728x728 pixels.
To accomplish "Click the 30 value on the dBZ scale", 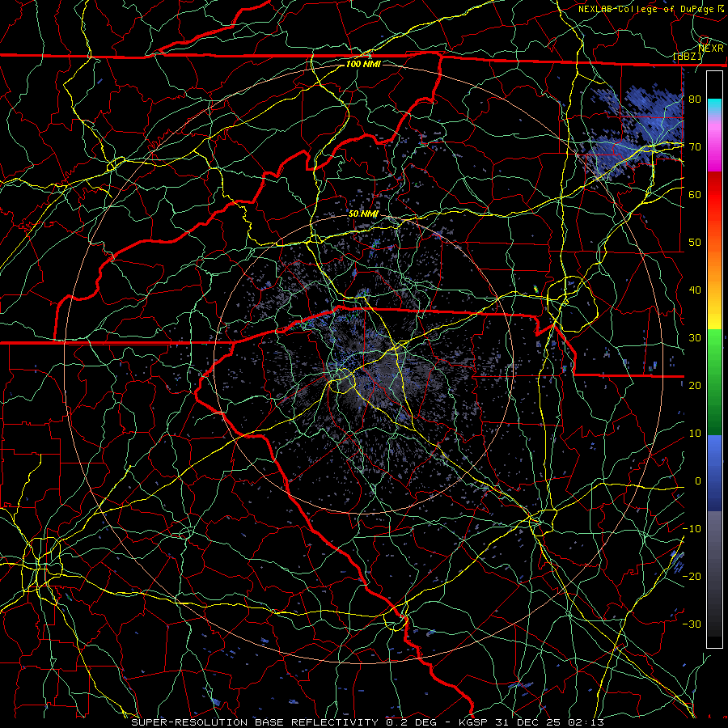I will (695, 337).
